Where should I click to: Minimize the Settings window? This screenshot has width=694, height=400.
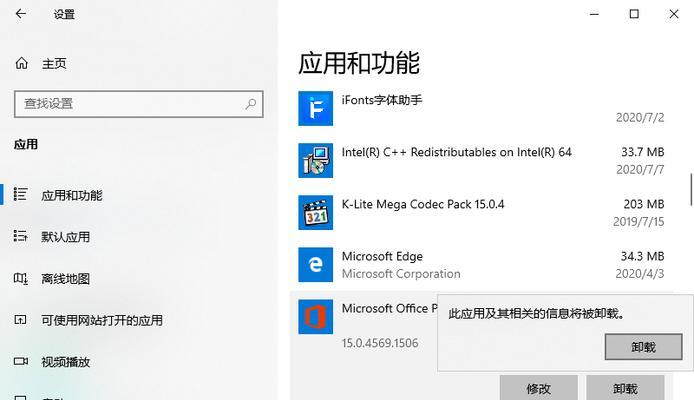[594, 14]
